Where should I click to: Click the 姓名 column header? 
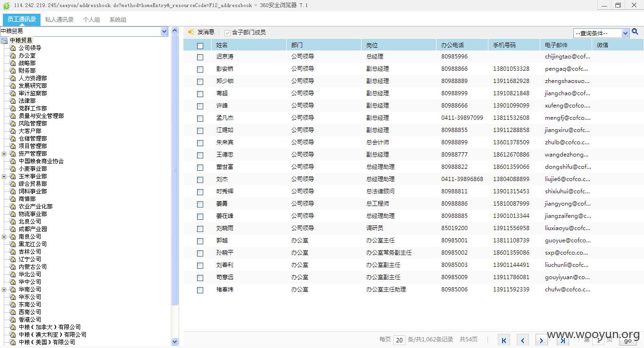click(248, 45)
